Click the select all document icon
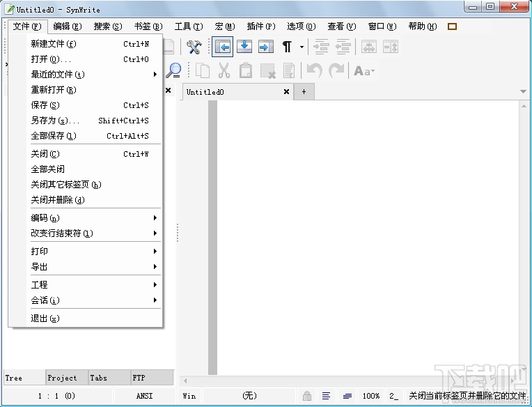Viewport: 532px width, 407px height. 289,70
